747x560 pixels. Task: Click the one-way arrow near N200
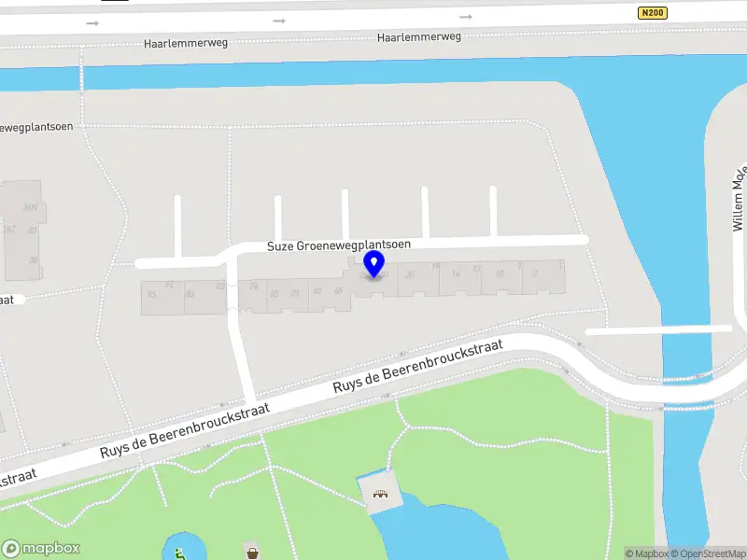(466, 17)
